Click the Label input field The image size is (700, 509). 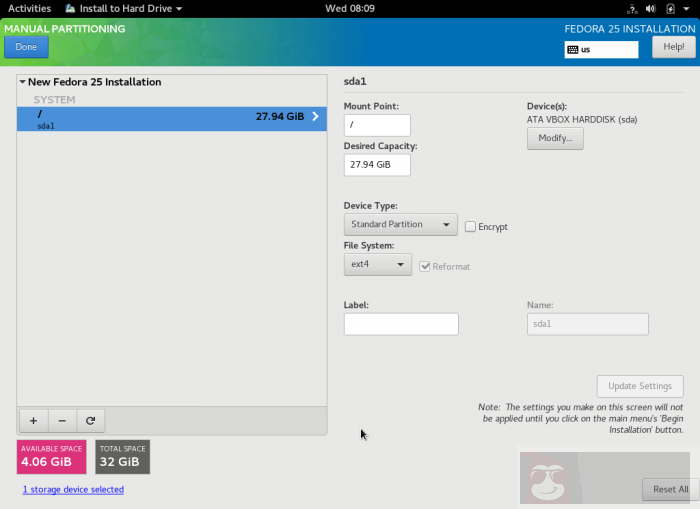(x=401, y=324)
